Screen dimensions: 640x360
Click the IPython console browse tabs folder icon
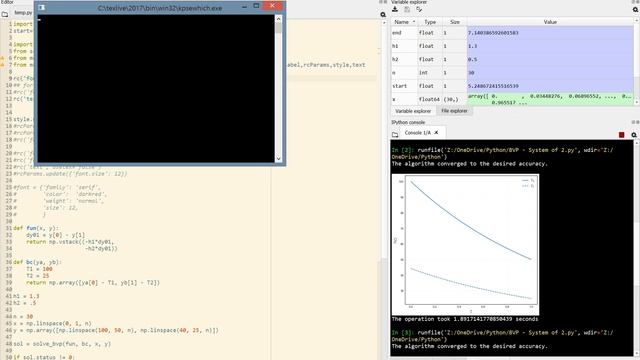[x=395, y=134]
